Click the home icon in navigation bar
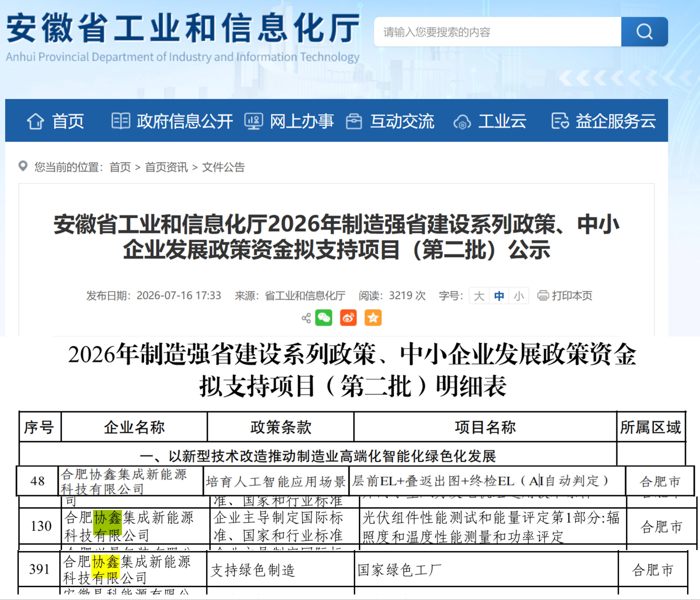This screenshot has width=700, height=600. (36, 121)
